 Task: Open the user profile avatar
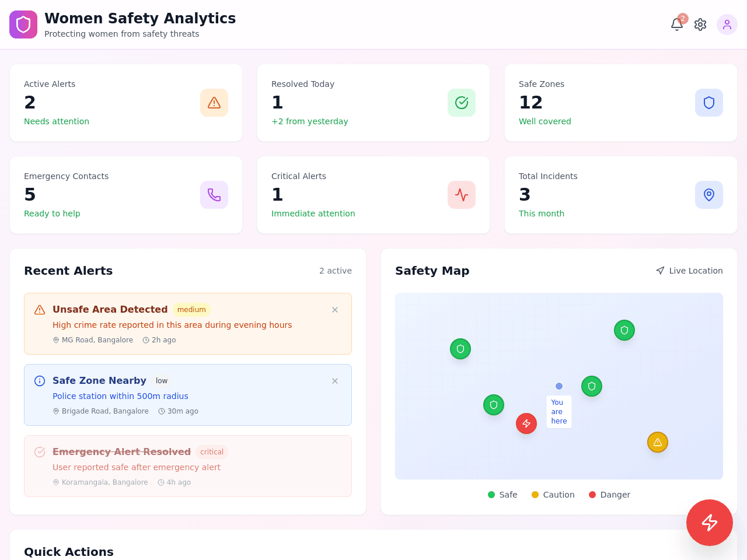[727, 24]
